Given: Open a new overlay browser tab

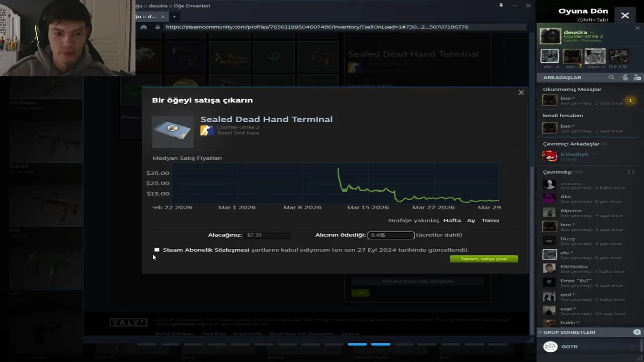Looking at the screenshot, I should pos(174,17).
